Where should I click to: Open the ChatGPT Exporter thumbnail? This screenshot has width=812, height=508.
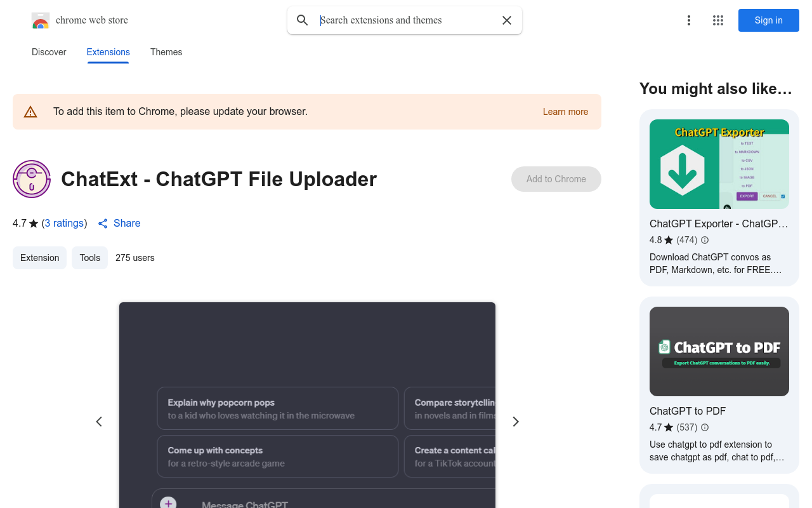pos(719,164)
